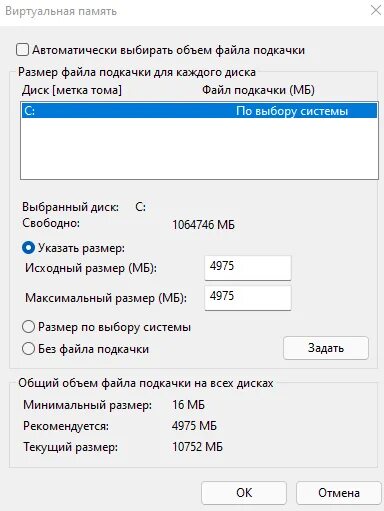Image resolution: width=384 pixels, height=511 pixels.
Task: Cancel changes with the Отмена button
Action: (x=339, y=493)
